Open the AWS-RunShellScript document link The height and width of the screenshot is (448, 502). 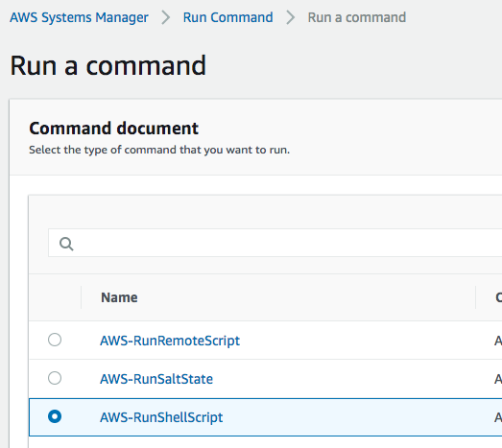click(x=161, y=417)
